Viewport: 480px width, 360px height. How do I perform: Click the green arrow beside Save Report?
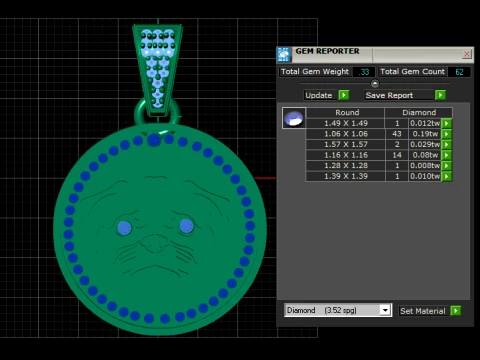[x=440, y=95]
